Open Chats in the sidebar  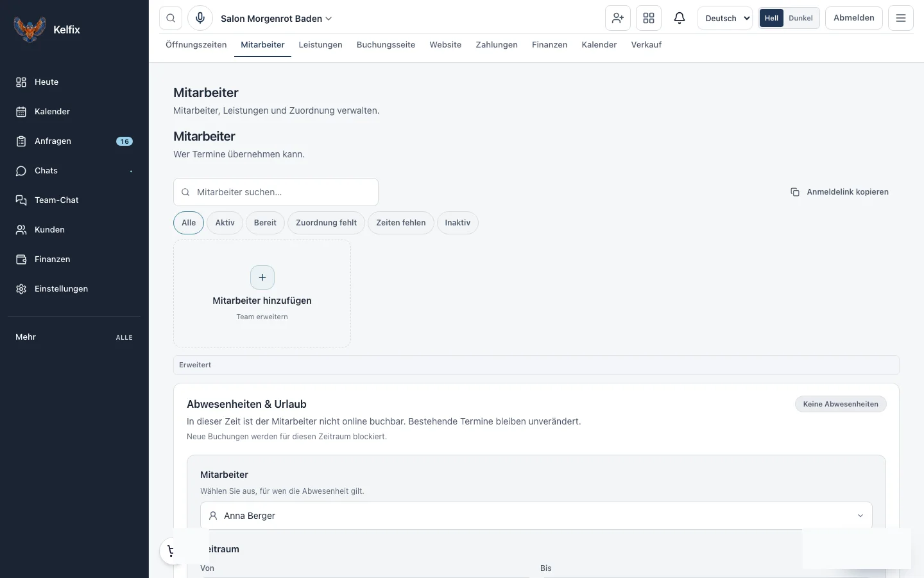pyautogui.click(x=74, y=171)
